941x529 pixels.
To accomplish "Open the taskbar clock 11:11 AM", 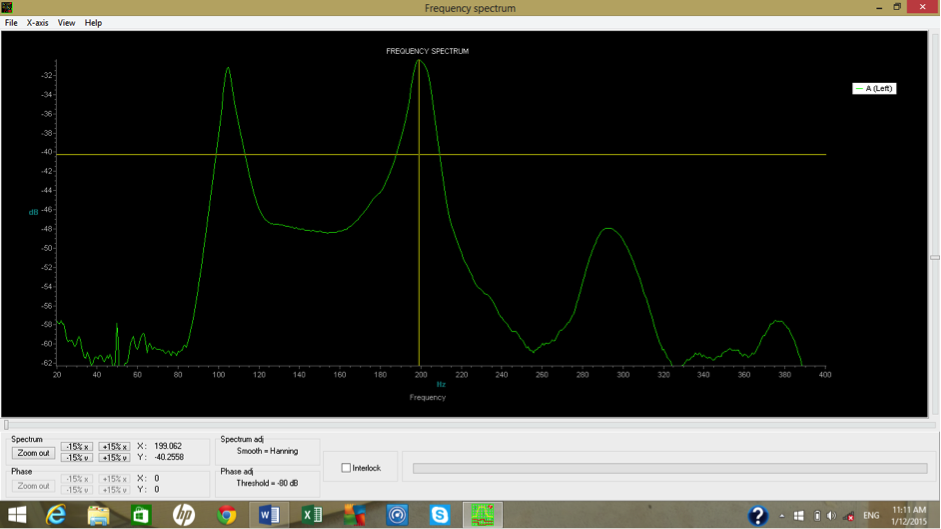I will [x=909, y=516].
